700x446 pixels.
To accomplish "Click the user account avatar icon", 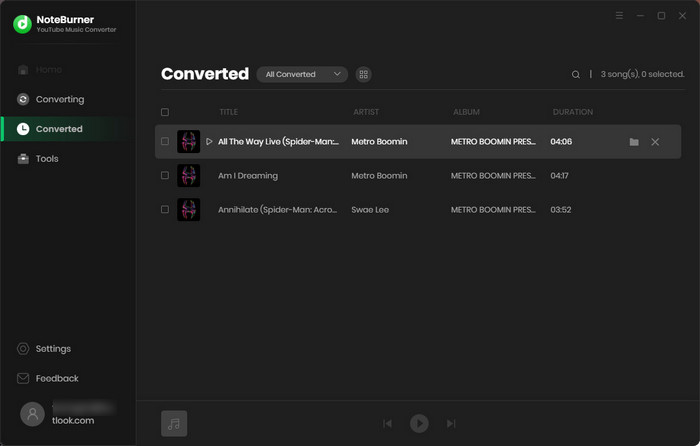I will (x=32, y=414).
